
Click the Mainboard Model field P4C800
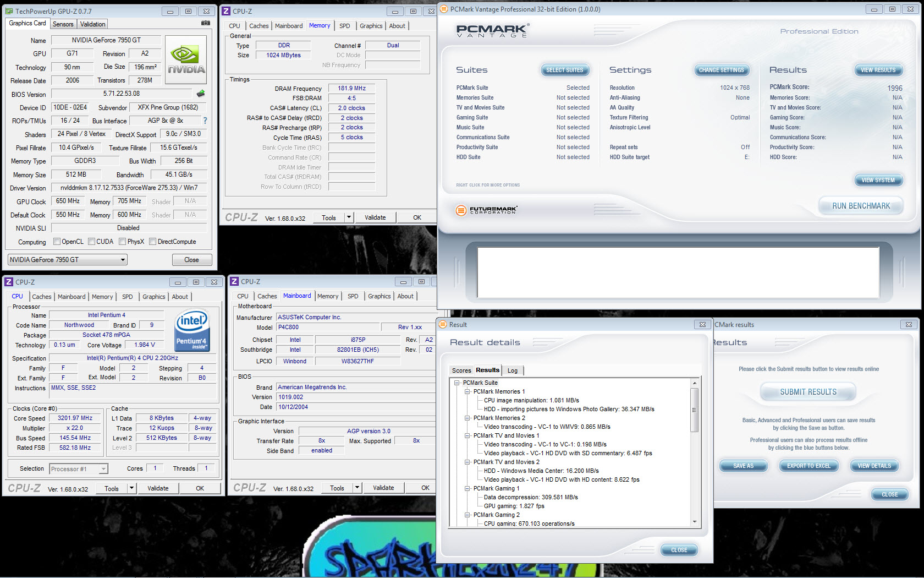328,327
